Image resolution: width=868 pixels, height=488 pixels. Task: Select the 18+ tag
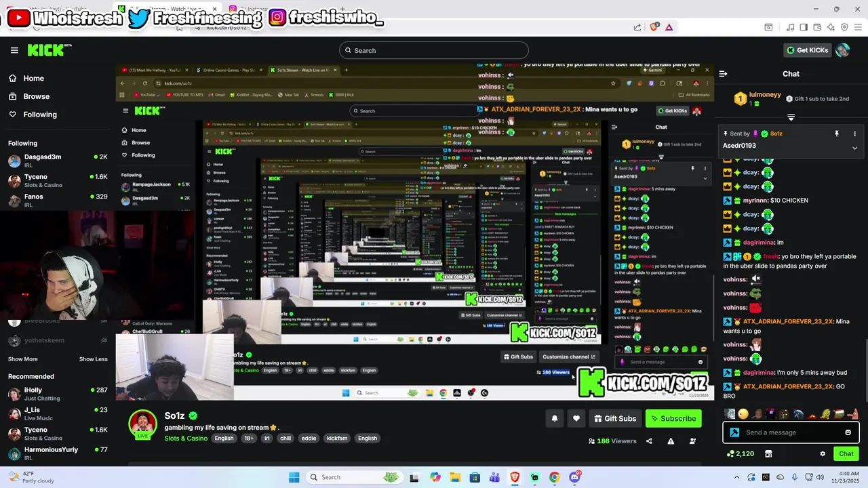tap(249, 439)
